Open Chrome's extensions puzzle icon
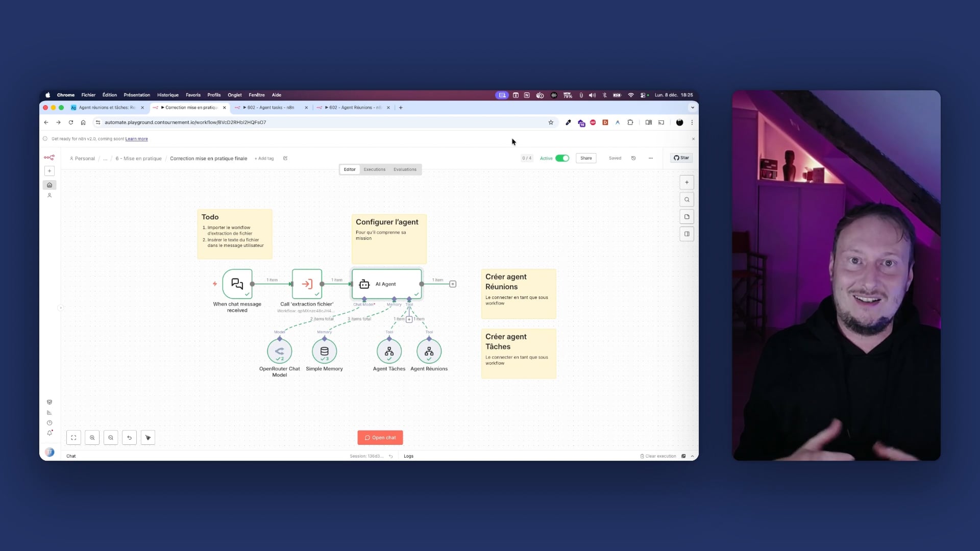 tap(630, 122)
